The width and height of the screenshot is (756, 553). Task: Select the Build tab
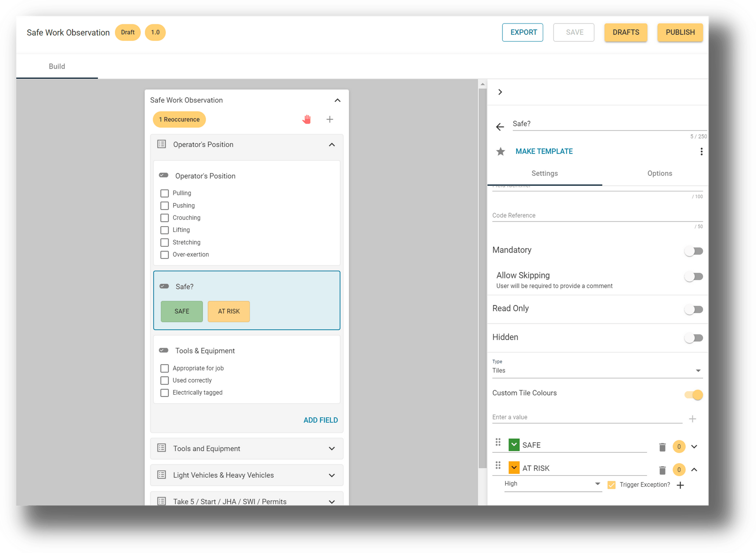click(x=57, y=66)
